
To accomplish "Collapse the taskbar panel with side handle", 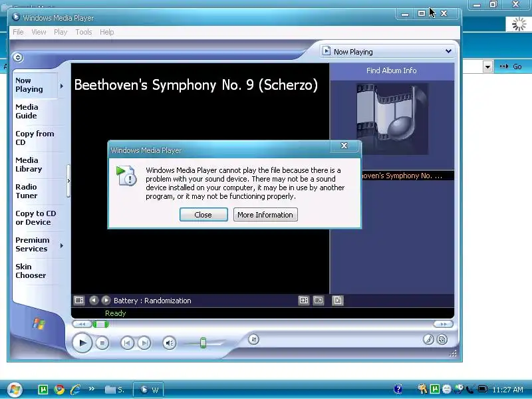I will [x=68, y=181].
